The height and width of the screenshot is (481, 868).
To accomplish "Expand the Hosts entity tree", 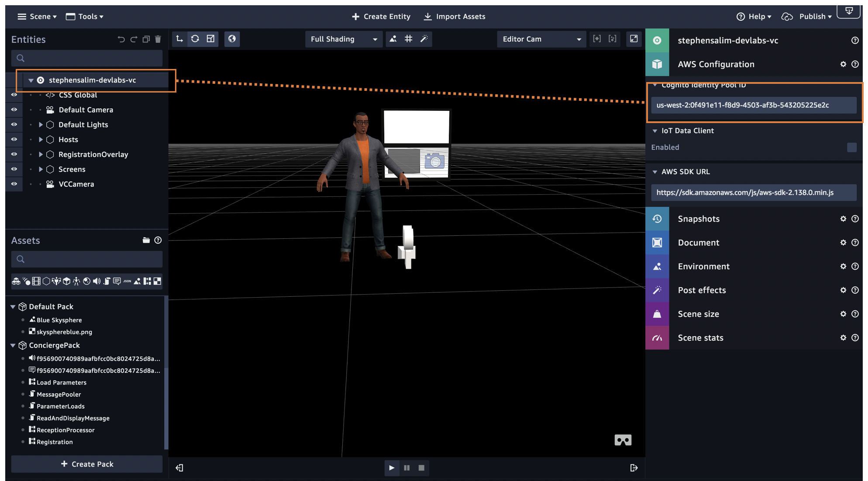I will click(x=41, y=139).
